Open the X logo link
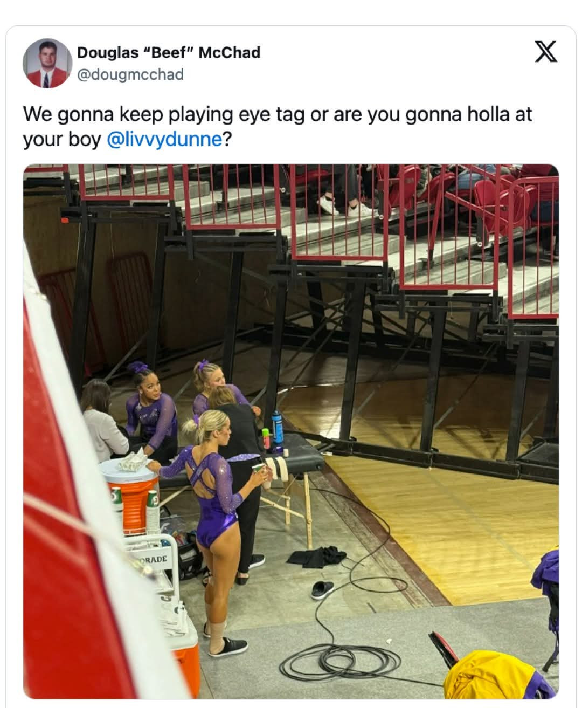The width and height of the screenshot is (582, 728). click(546, 52)
